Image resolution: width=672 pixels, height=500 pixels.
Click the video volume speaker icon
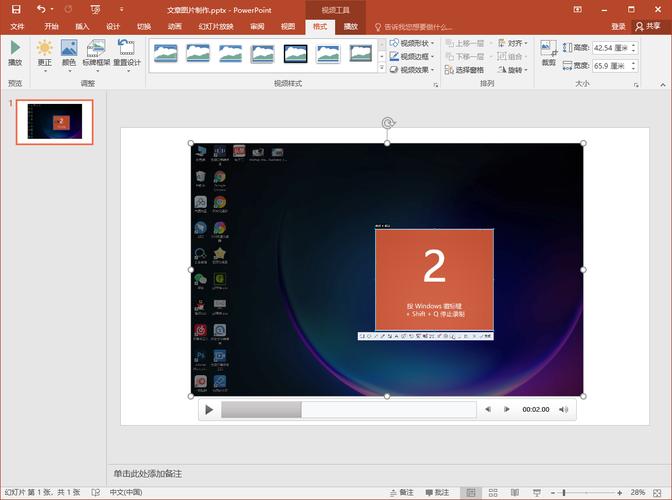(564, 410)
